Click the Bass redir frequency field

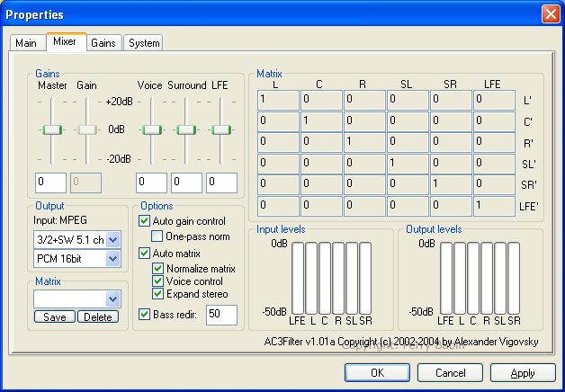point(220,315)
